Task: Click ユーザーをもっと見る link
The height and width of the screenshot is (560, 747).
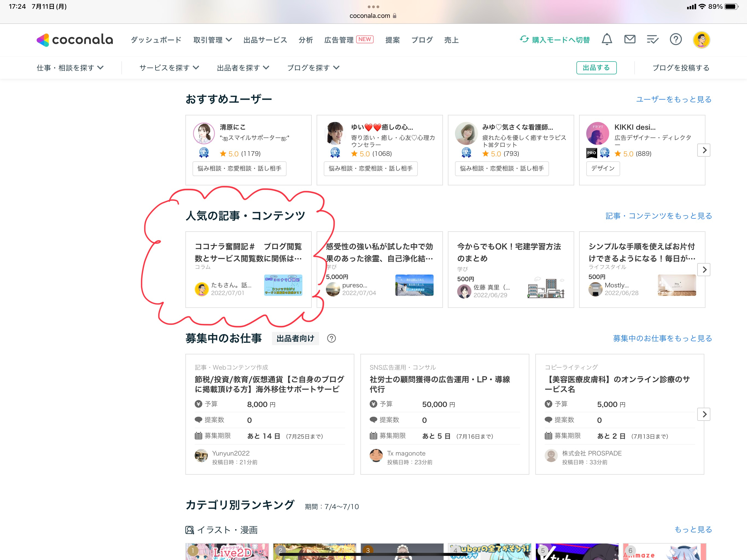Action: (x=673, y=99)
